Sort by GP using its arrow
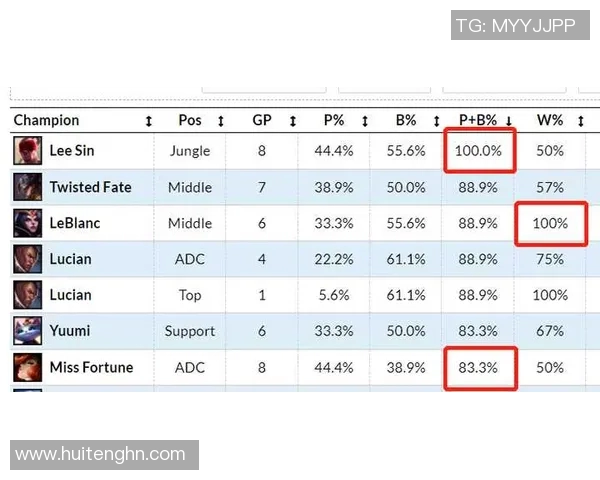 click(293, 121)
